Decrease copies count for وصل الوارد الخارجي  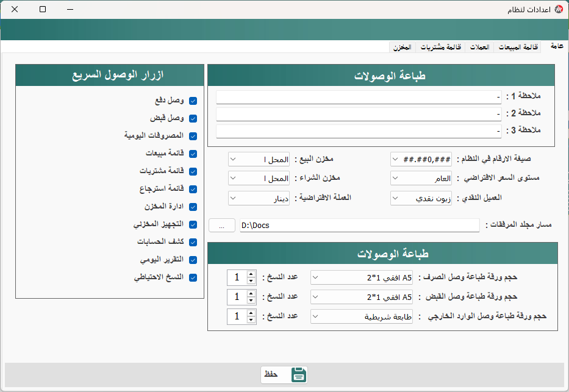[251, 320]
